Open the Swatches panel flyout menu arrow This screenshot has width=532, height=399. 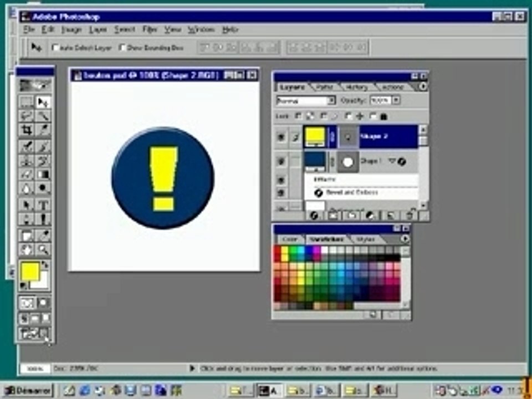[x=405, y=239]
